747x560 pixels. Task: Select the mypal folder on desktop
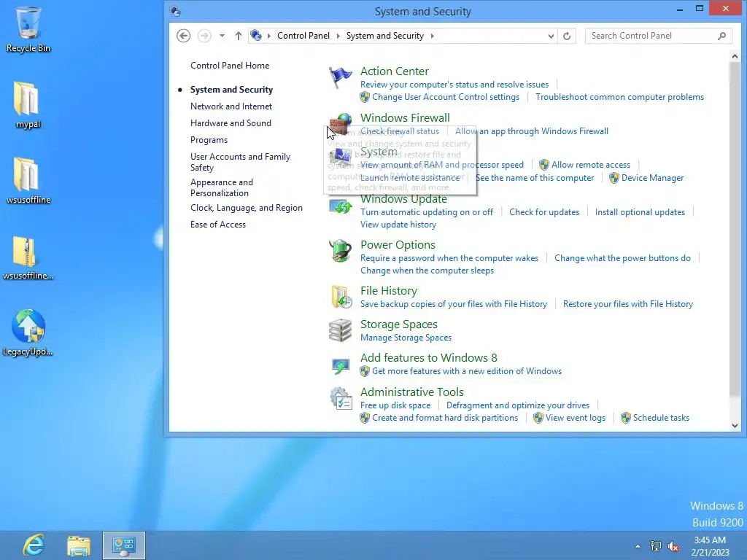pos(28,105)
